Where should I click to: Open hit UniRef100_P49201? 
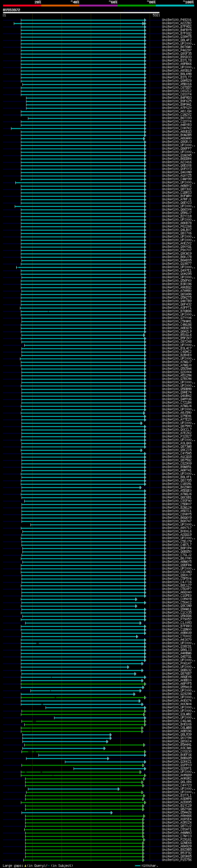(177, 20)
